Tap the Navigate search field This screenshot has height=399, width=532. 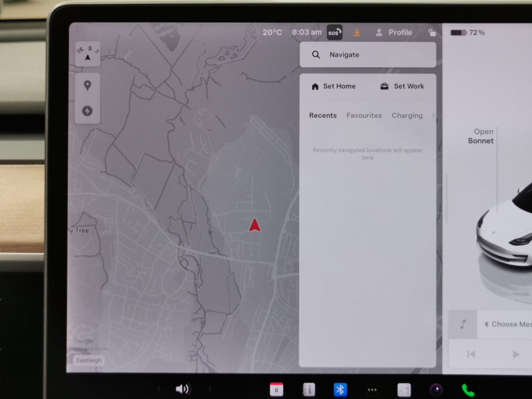coord(368,55)
